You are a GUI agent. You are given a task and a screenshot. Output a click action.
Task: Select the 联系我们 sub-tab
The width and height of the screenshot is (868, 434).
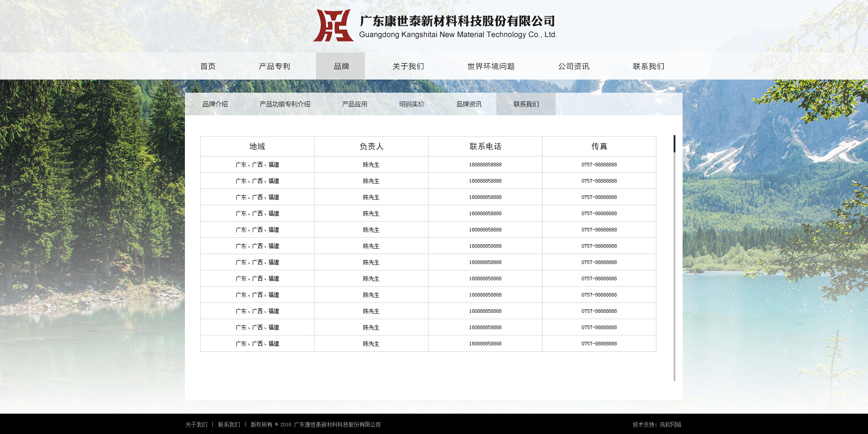526,104
